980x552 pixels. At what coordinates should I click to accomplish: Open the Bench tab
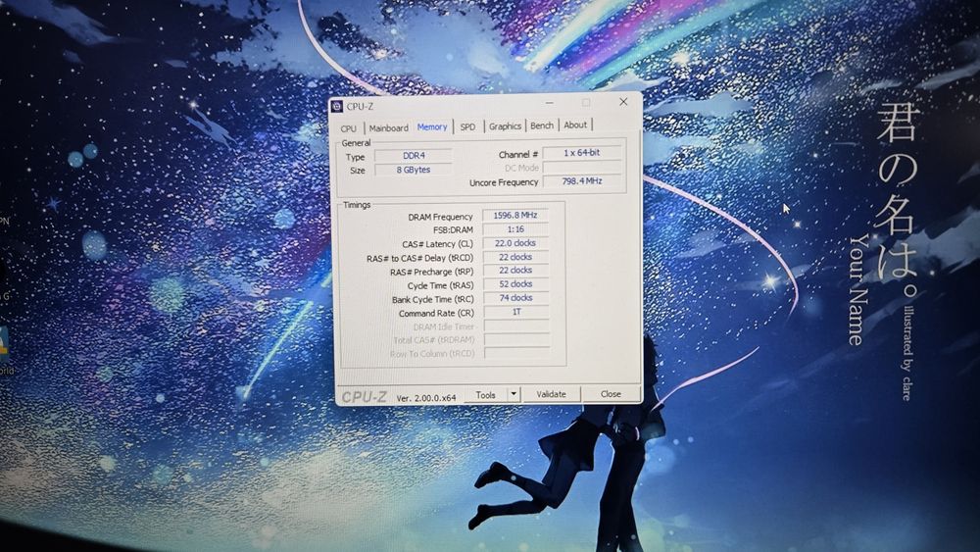542,125
